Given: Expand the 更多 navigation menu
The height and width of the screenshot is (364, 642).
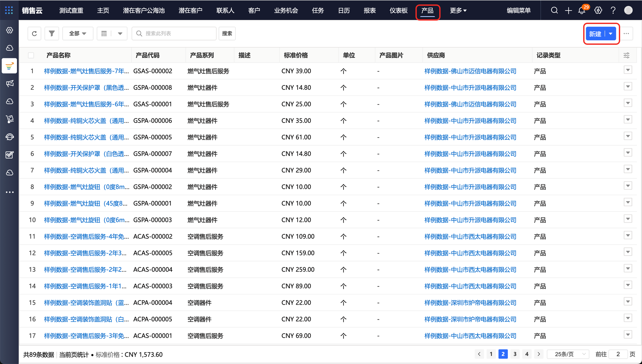Looking at the screenshot, I should [458, 11].
